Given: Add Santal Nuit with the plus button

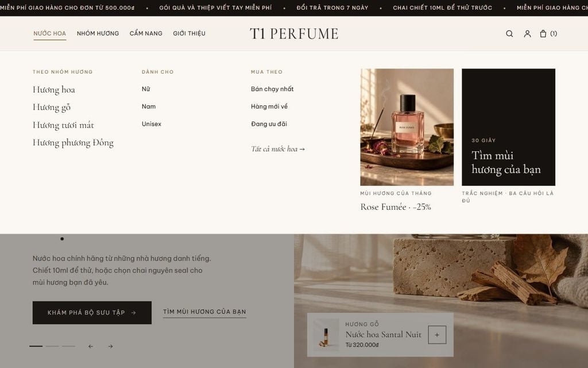Looking at the screenshot, I should point(437,335).
